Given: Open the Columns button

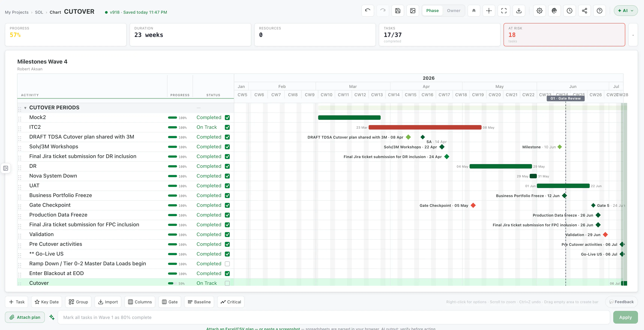Looking at the screenshot, I should click(x=140, y=302).
